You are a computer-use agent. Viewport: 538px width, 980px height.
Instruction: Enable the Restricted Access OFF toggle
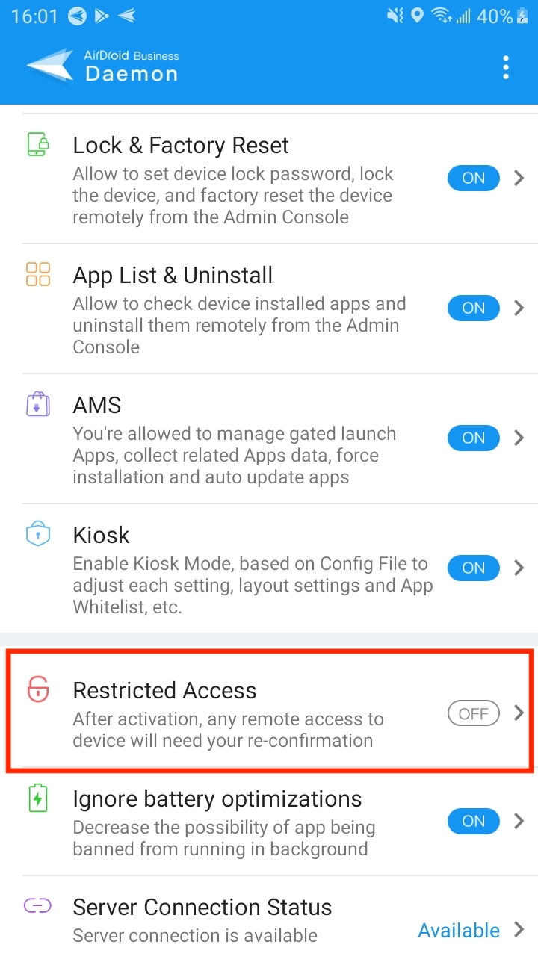tap(474, 713)
